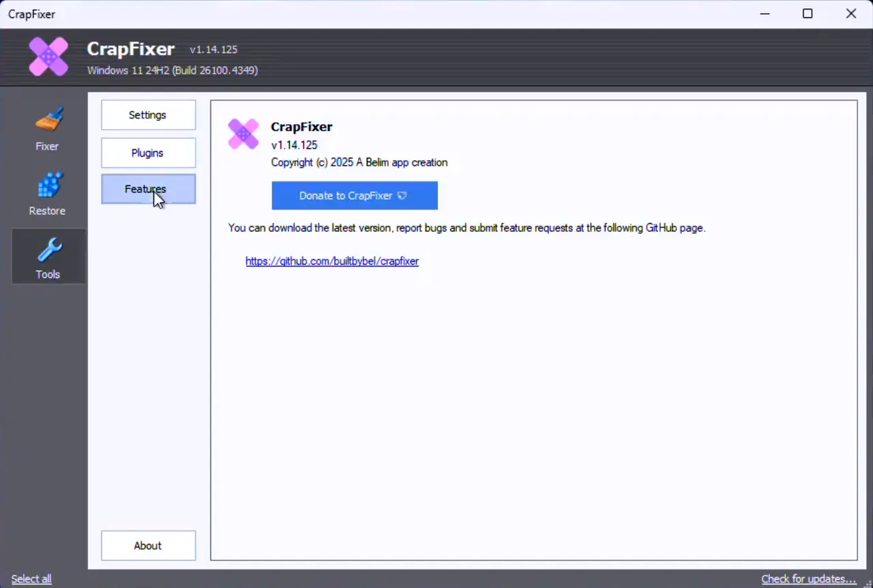Click the CrapFixer logo in header
This screenshot has width=873, height=588.
(48, 56)
